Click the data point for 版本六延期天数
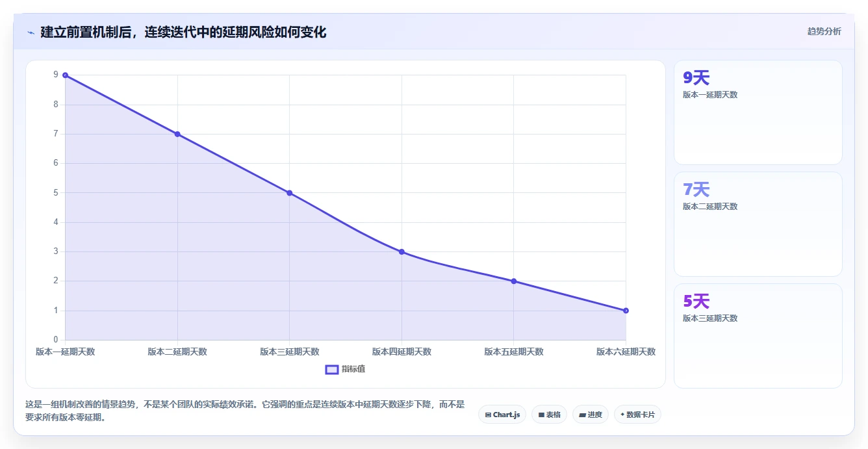868x449 pixels. point(626,311)
